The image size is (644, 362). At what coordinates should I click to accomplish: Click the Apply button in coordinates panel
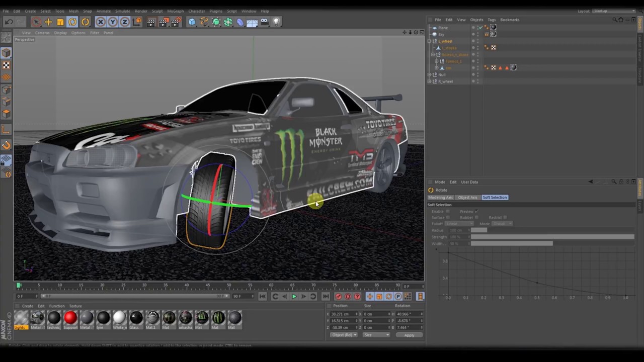click(409, 335)
